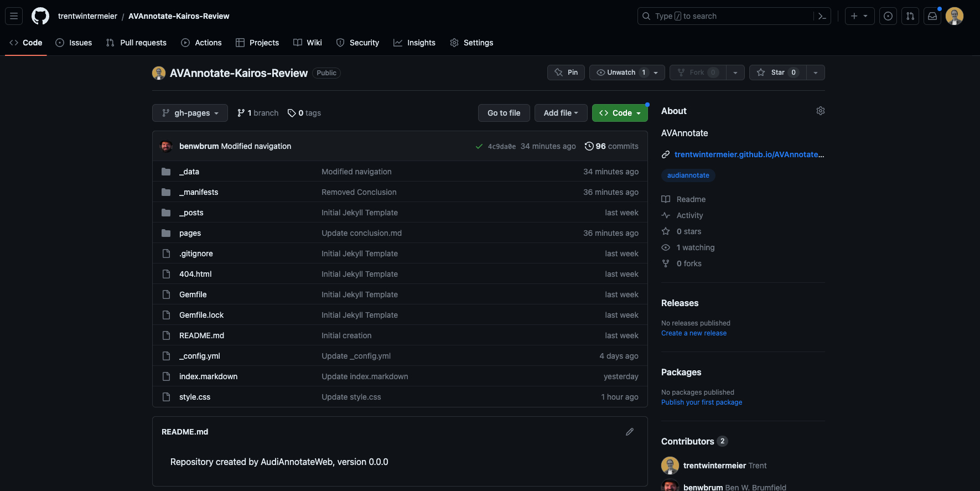Viewport: 980px width, 491px height.
Task: Switch to the Insights tab
Action: 414,43
